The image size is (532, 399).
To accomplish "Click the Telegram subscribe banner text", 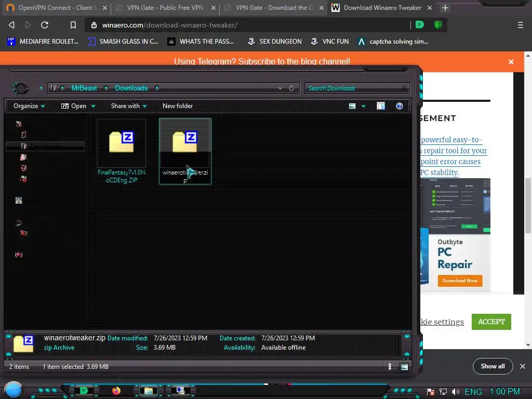I will (x=262, y=61).
